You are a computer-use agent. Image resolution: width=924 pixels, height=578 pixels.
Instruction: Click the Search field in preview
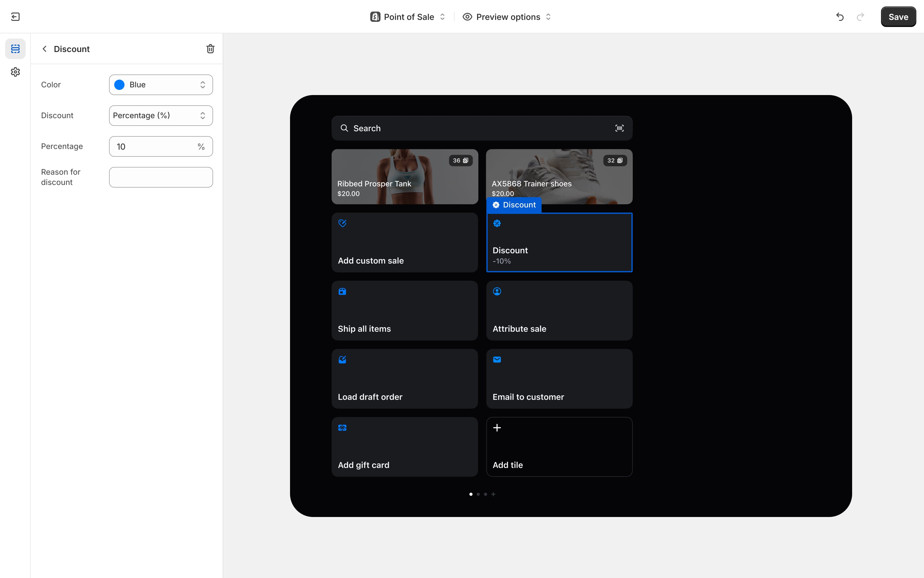tap(482, 128)
